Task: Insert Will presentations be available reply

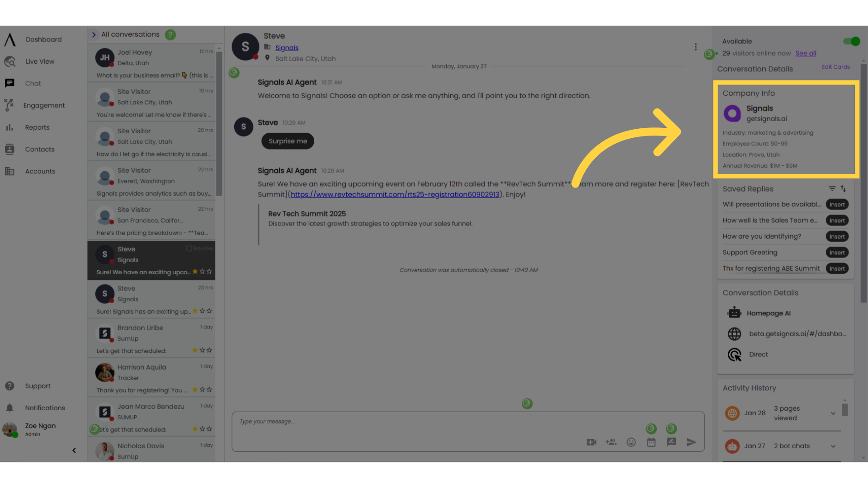Action: 838,204
